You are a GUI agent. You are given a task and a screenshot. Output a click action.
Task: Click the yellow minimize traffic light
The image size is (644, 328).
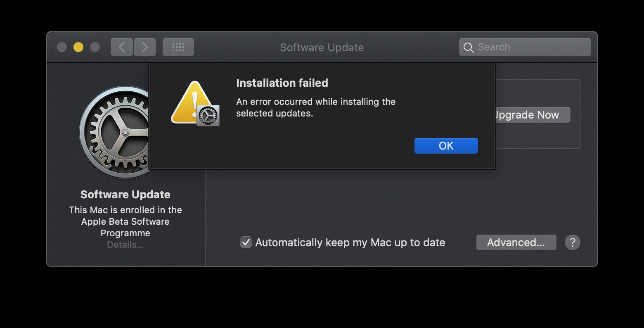pos(78,47)
